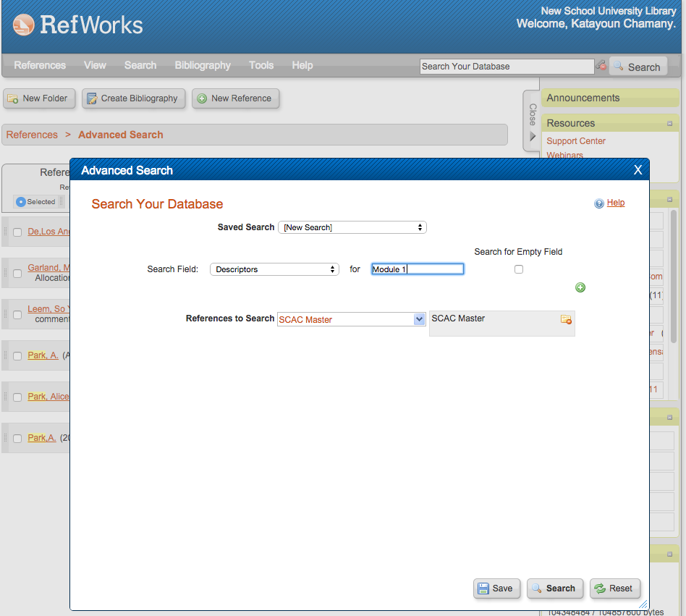Click the Search Your Database input

(507, 67)
